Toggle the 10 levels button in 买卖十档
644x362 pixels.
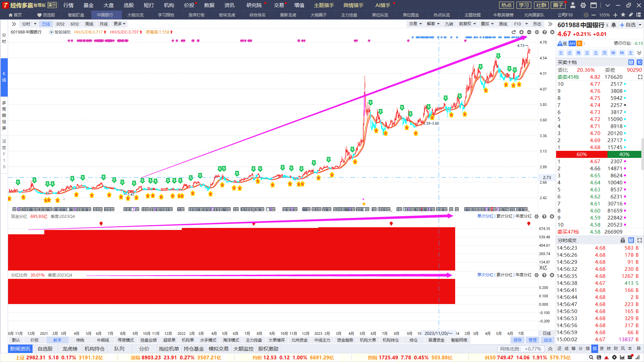(x=639, y=62)
